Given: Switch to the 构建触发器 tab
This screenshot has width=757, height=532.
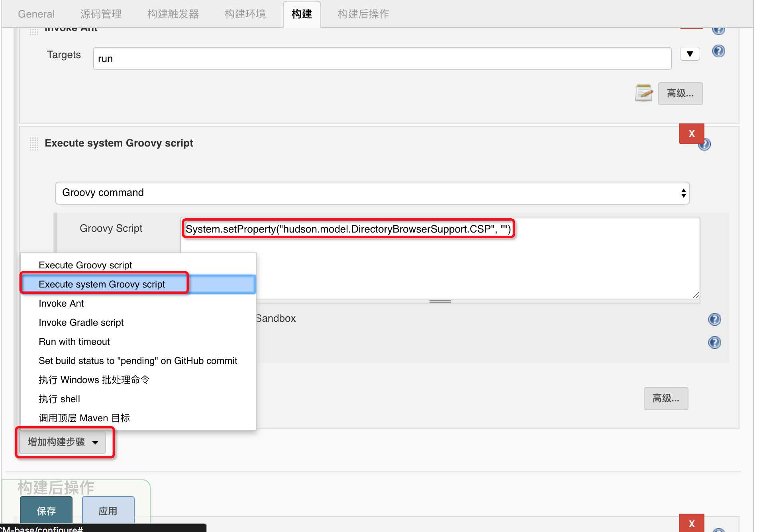Looking at the screenshot, I should [173, 14].
